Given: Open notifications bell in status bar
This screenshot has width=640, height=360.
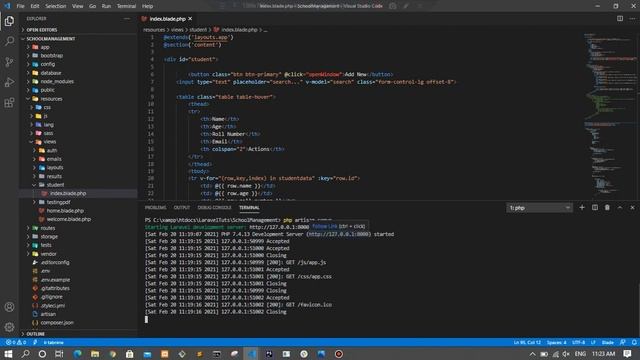Looking at the screenshot, I should pos(634,342).
